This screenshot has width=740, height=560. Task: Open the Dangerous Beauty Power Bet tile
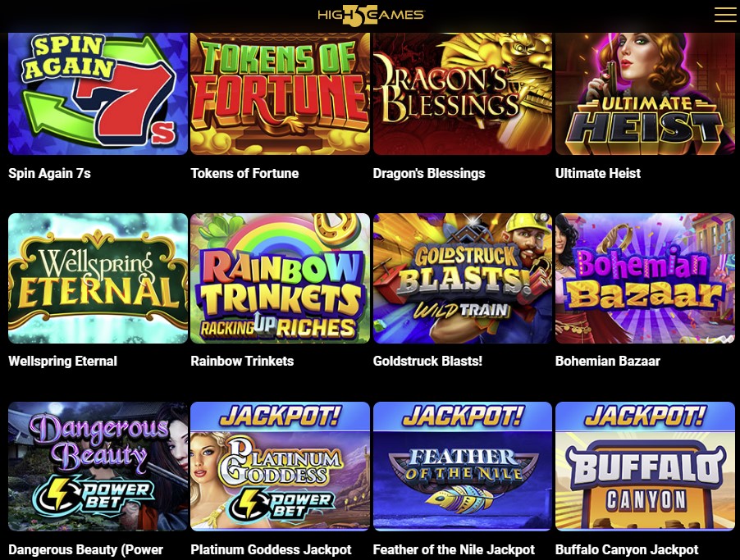tap(98, 466)
